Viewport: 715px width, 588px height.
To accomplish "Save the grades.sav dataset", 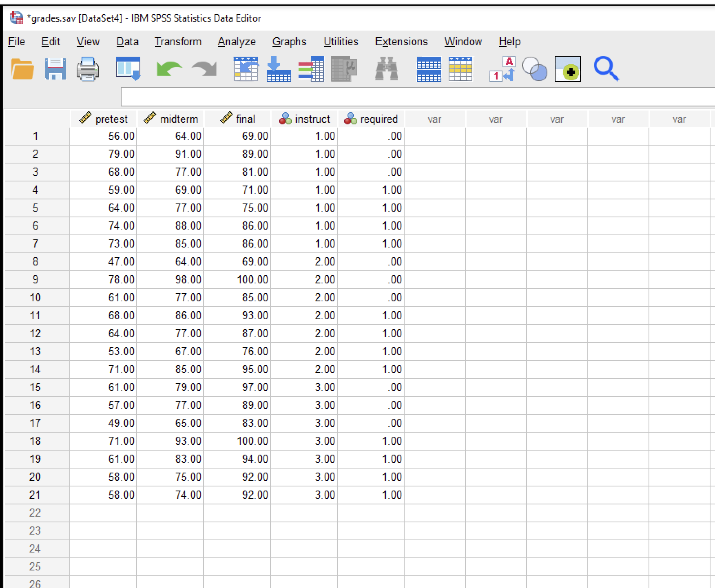I will (55, 69).
